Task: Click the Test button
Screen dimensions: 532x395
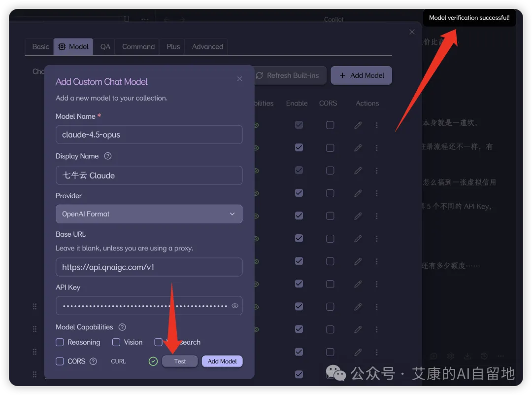Action: [x=180, y=361]
